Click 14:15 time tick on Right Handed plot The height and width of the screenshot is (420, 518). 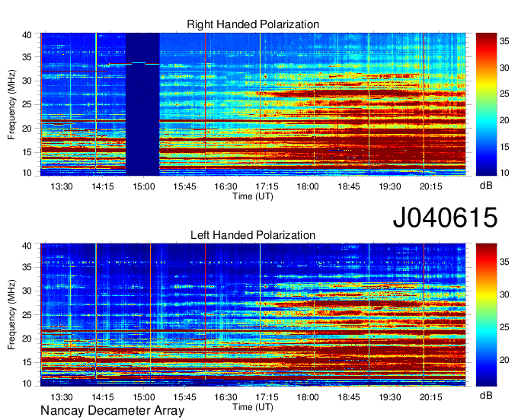[102, 186]
